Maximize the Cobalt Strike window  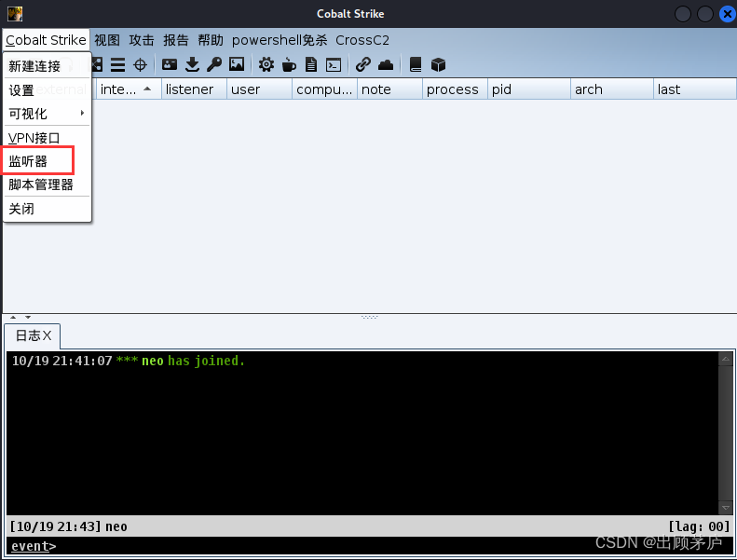[x=705, y=14]
